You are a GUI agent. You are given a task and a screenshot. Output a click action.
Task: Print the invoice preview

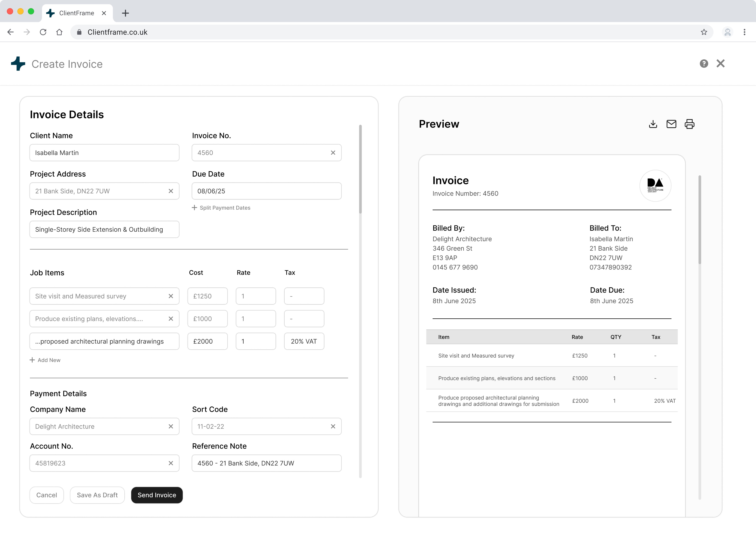[x=689, y=124]
